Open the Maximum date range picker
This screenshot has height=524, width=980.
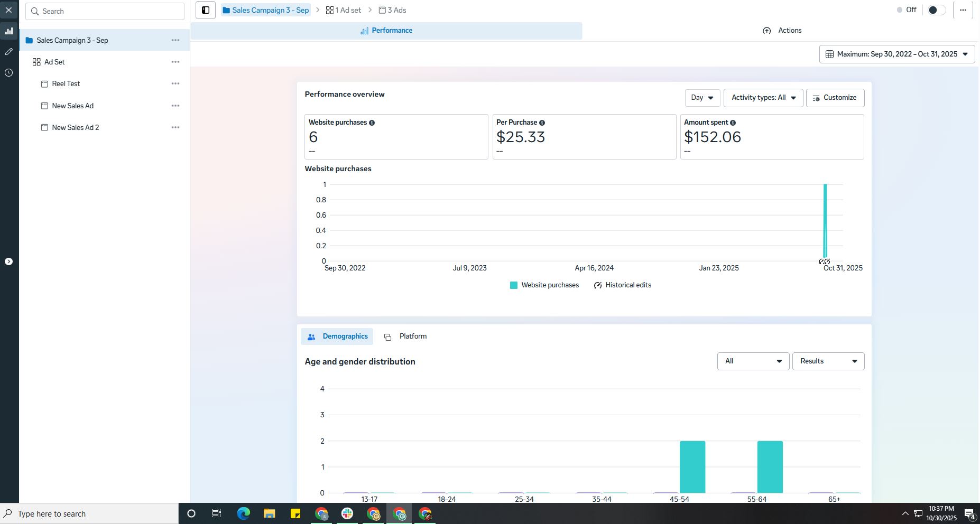click(x=896, y=54)
